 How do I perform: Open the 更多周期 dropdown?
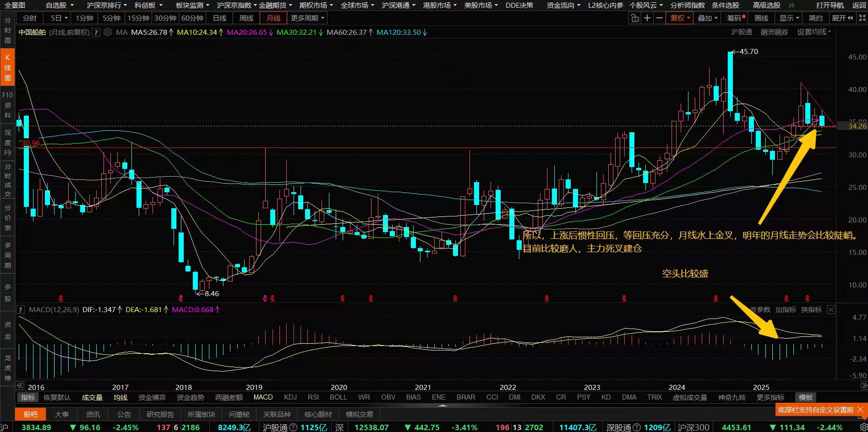(x=307, y=18)
